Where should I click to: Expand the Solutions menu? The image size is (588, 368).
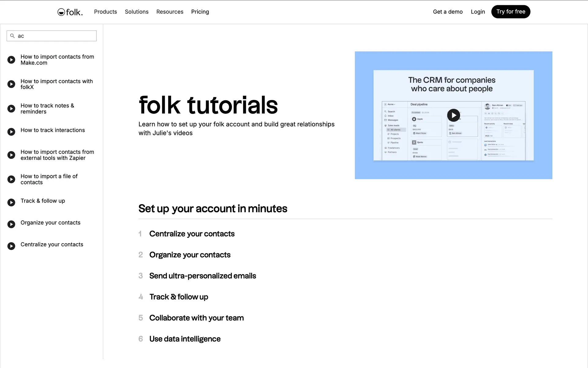(x=137, y=12)
